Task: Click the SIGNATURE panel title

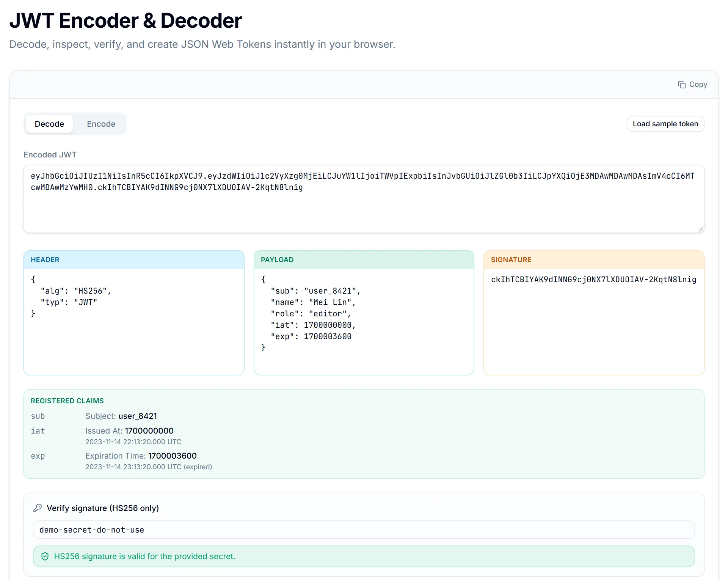Action: 511,260
